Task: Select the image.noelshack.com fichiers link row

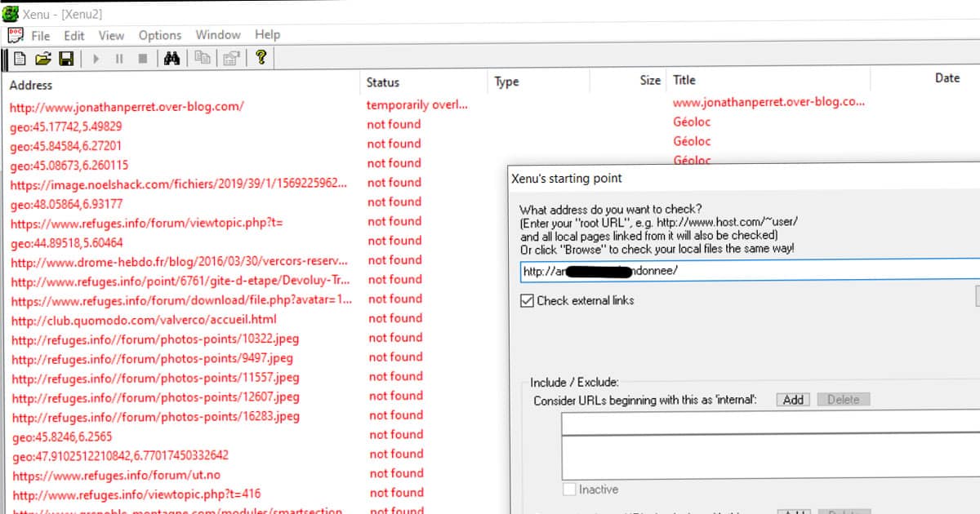Action: pyautogui.click(x=179, y=184)
